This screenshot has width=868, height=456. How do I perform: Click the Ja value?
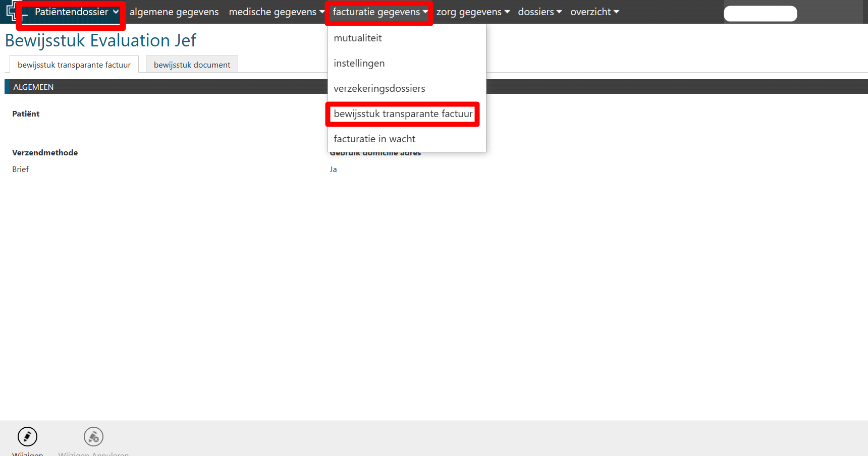click(x=333, y=169)
